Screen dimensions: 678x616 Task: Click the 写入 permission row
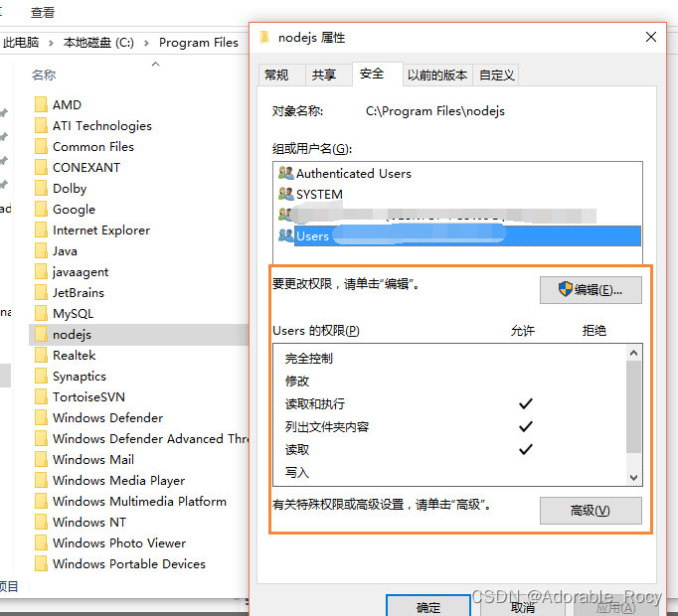(449, 472)
